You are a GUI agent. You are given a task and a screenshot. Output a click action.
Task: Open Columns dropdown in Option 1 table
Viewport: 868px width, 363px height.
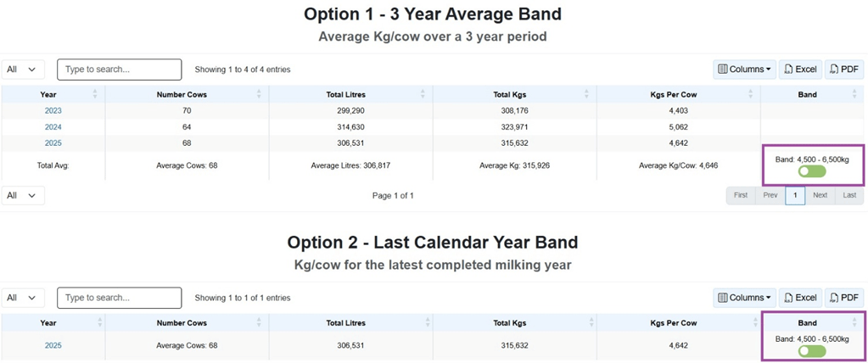point(744,70)
